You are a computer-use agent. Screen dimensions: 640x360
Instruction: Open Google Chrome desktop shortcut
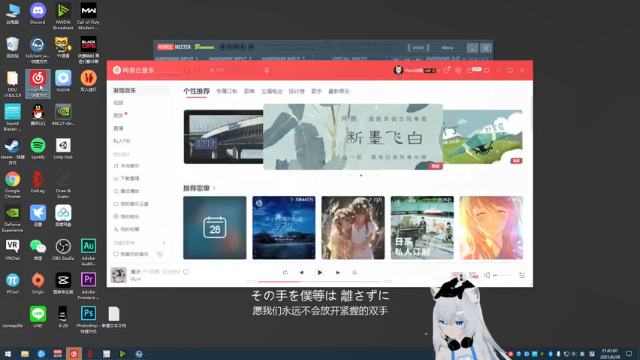point(12,184)
